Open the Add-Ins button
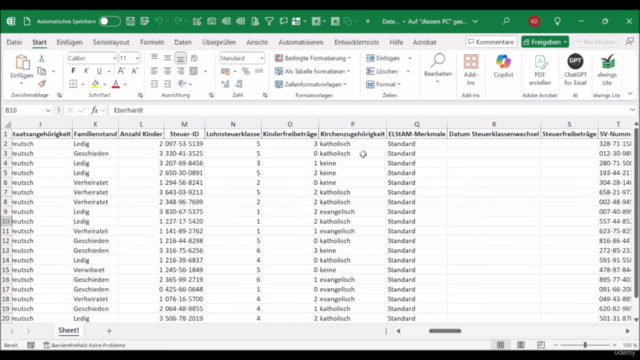 click(x=471, y=69)
